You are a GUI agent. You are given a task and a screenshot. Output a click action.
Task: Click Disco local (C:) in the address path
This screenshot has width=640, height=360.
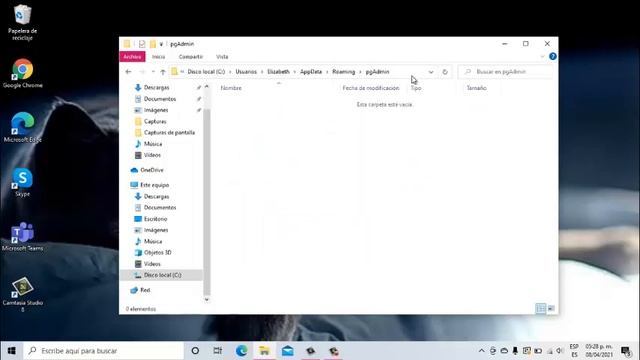coord(206,72)
